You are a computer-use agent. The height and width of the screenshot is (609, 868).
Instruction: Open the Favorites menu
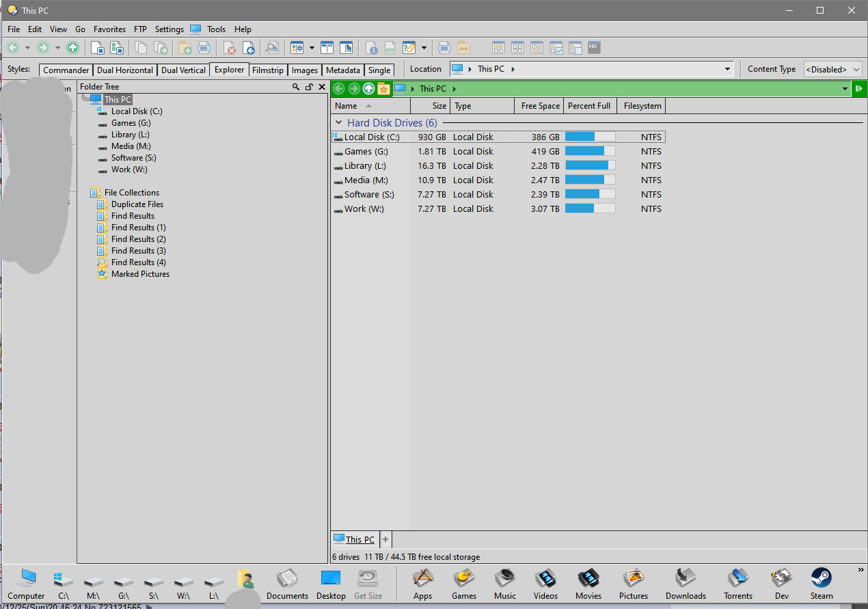click(109, 29)
